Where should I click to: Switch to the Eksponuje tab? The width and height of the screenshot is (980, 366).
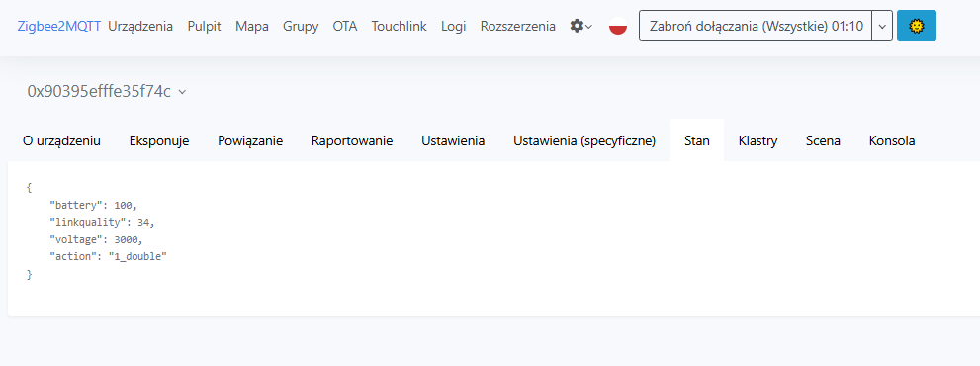point(159,140)
